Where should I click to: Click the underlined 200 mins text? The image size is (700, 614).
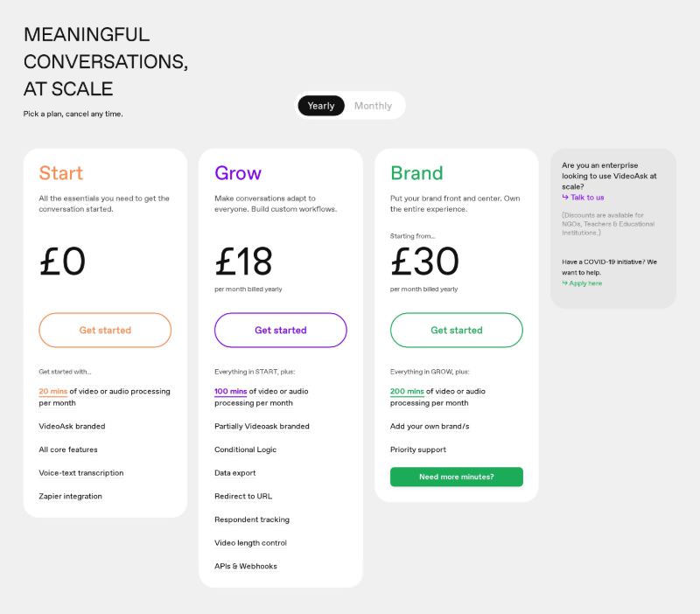click(x=407, y=392)
